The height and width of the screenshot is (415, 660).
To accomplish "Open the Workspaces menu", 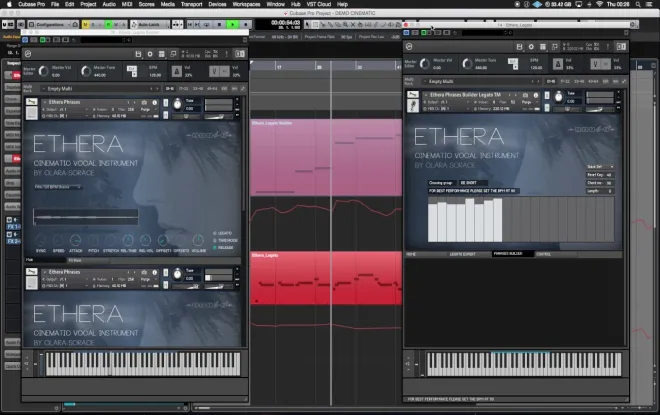I will pyautogui.click(x=246, y=4).
